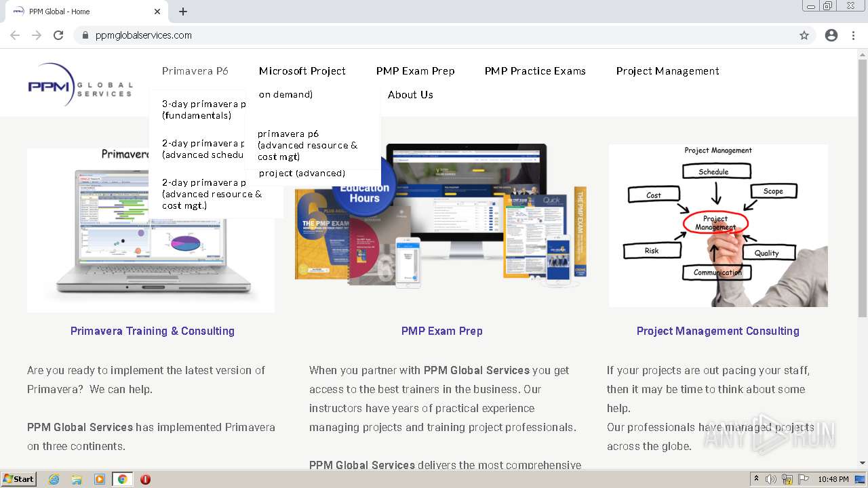Click the scrollbar down arrow
868x488 pixels.
click(863, 463)
